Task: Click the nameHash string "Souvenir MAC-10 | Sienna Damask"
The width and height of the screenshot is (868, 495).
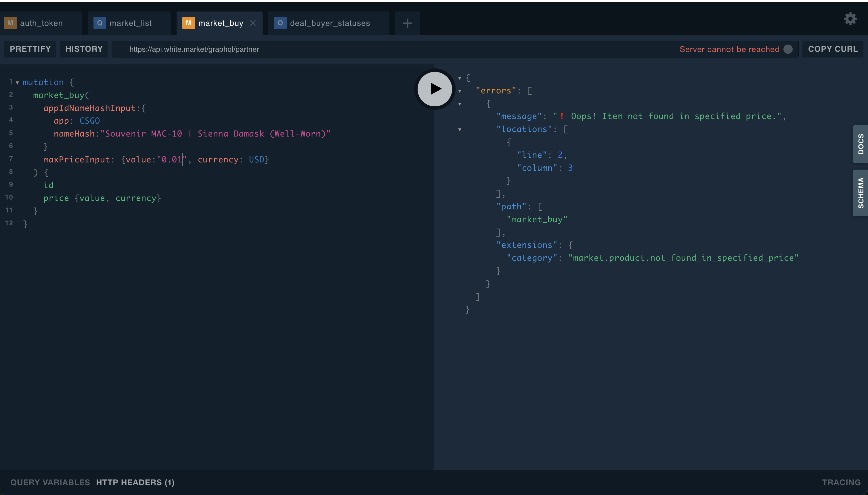Action: point(215,134)
